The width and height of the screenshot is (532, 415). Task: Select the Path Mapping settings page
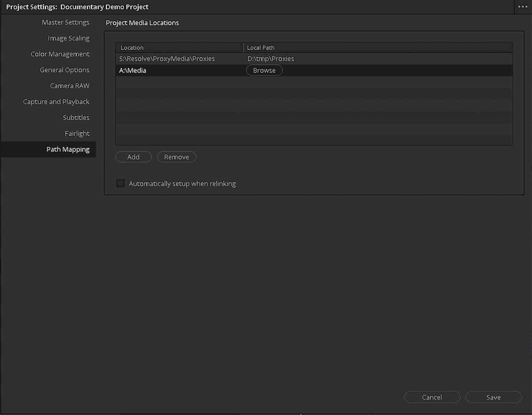click(x=68, y=149)
